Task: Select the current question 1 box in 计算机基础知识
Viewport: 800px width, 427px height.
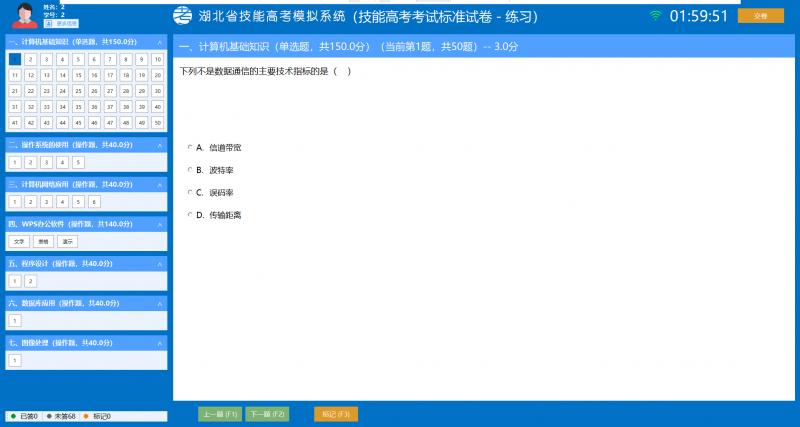Action: (15, 60)
